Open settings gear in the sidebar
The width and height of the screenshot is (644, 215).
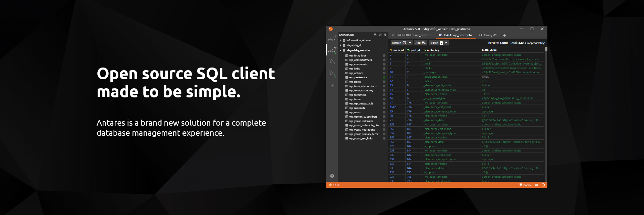(332, 176)
